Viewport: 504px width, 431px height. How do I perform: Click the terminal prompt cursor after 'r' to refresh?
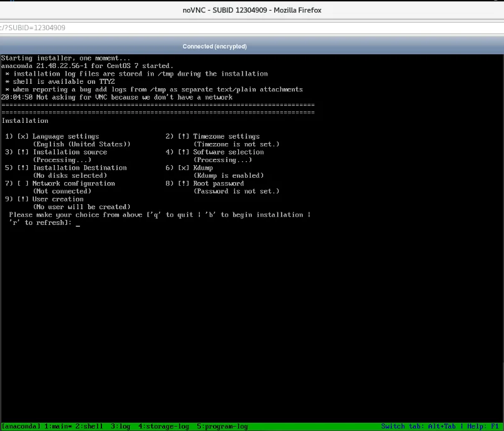pyautogui.click(x=77, y=223)
